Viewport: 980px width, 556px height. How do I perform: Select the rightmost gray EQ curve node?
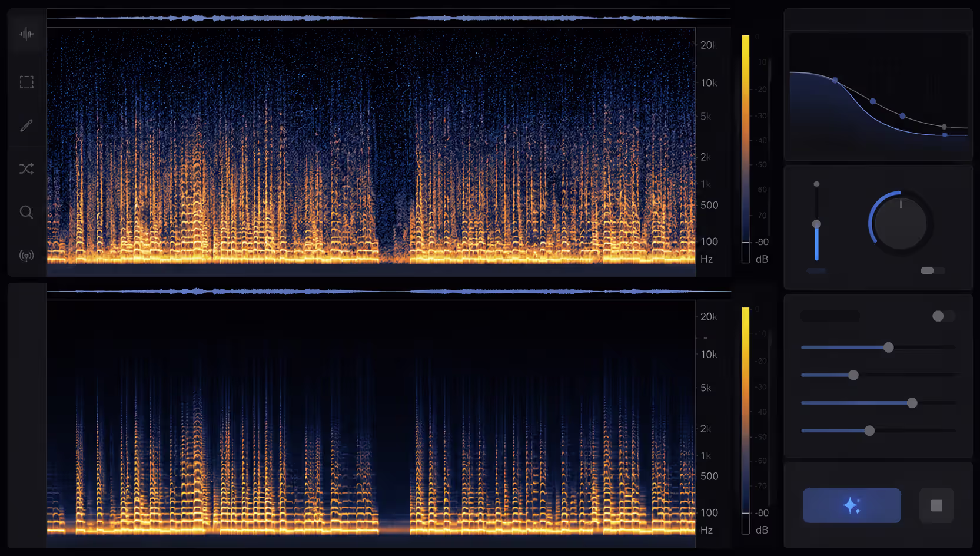944,127
